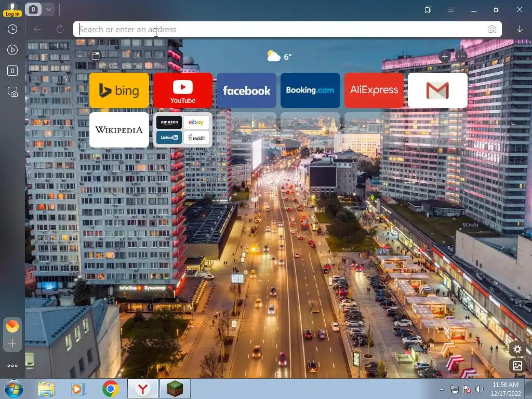Open the browser hamburger menu
The image size is (532, 399).
tap(451, 9)
